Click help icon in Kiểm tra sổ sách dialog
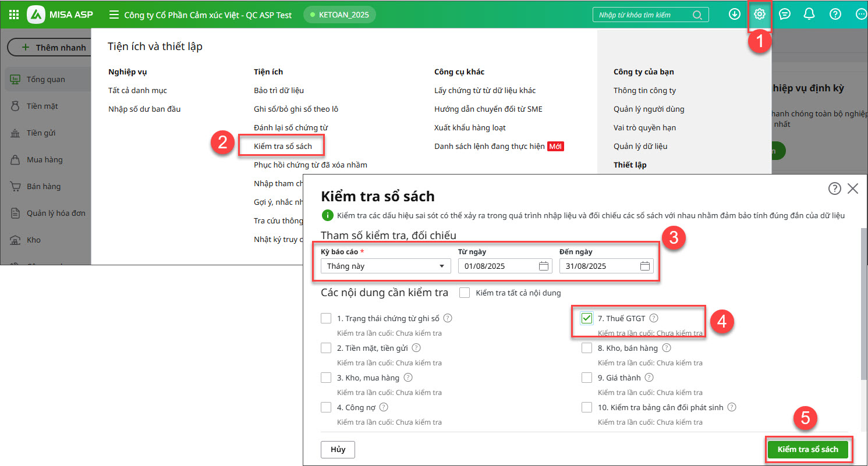The height and width of the screenshot is (466, 868). click(834, 188)
